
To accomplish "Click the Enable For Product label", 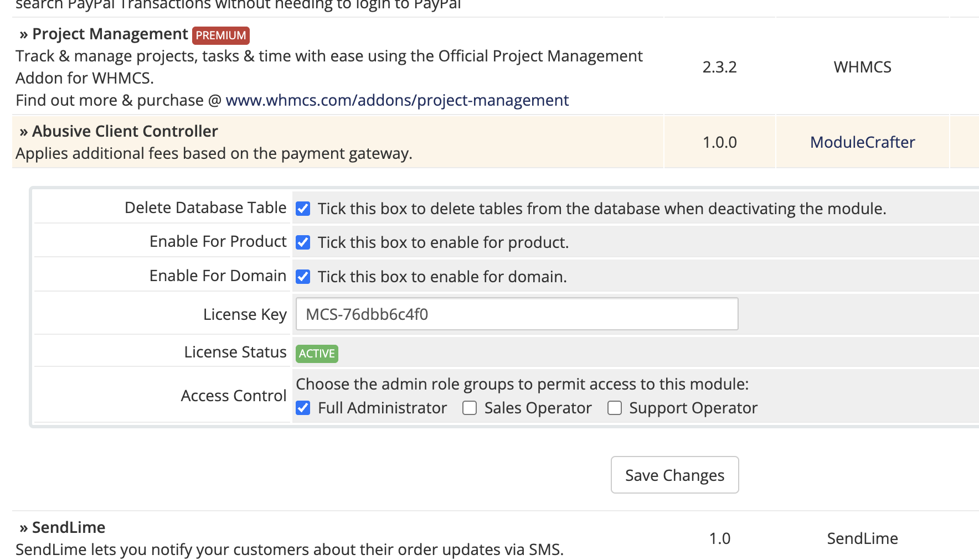I will (x=218, y=241).
